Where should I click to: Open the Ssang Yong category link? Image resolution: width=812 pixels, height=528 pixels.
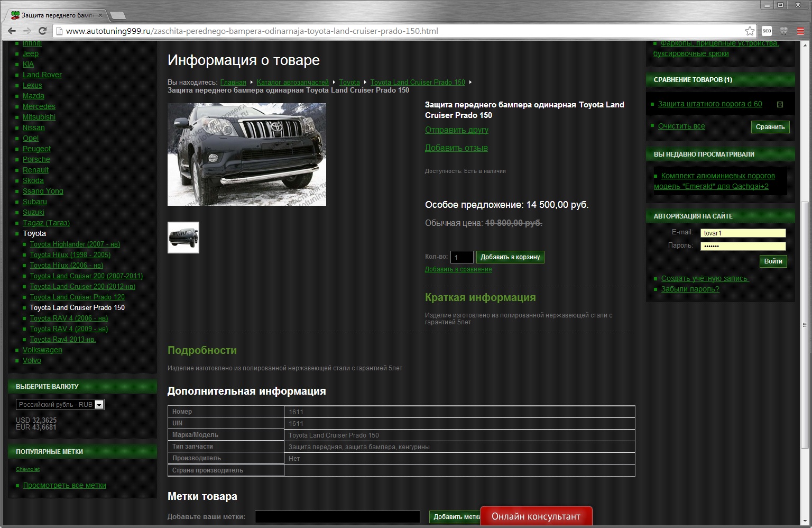click(x=43, y=191)
